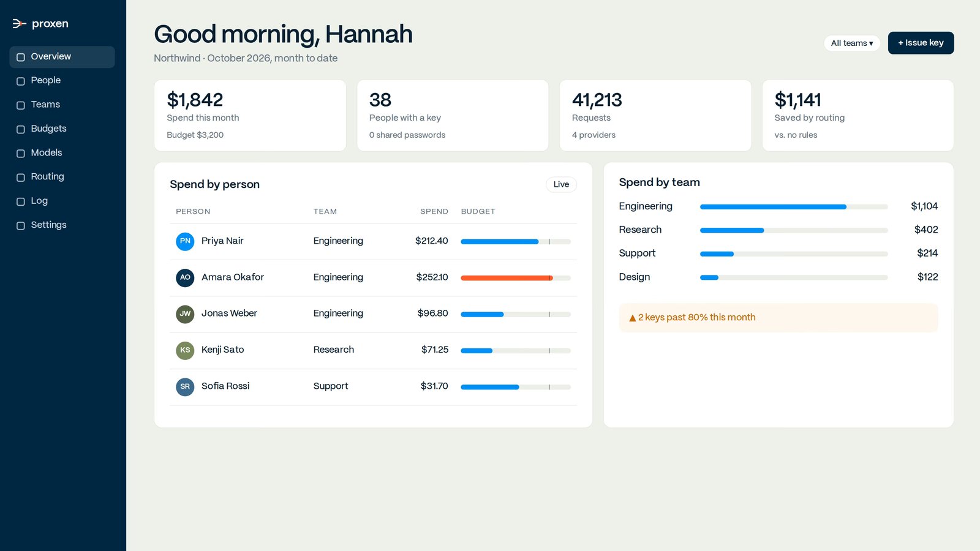Click the $96.80 spend value
The height and width of the screenshot is (551, 980).
[x=433, y=313]
